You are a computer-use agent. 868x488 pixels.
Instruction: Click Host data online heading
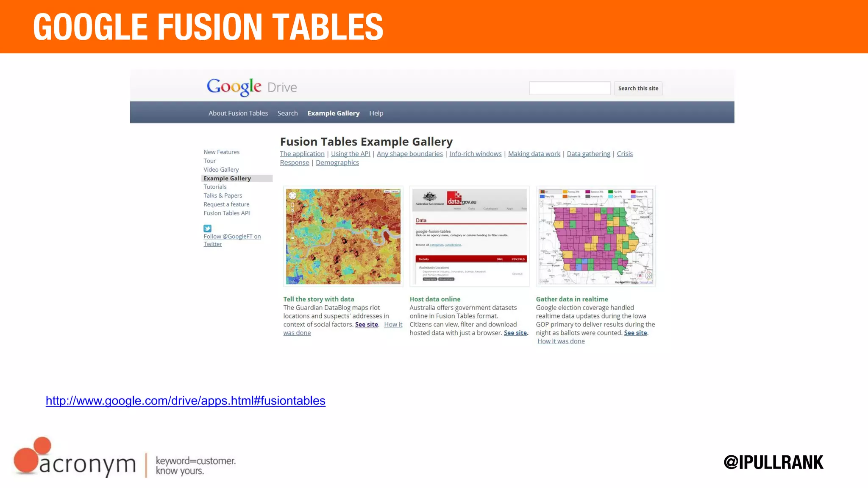435,299
